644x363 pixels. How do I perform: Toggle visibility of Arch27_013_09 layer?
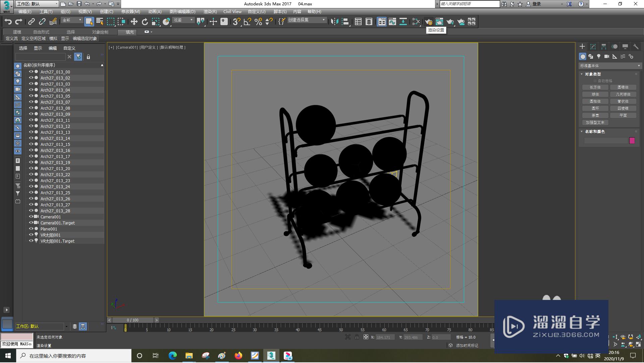click(31, 114)
